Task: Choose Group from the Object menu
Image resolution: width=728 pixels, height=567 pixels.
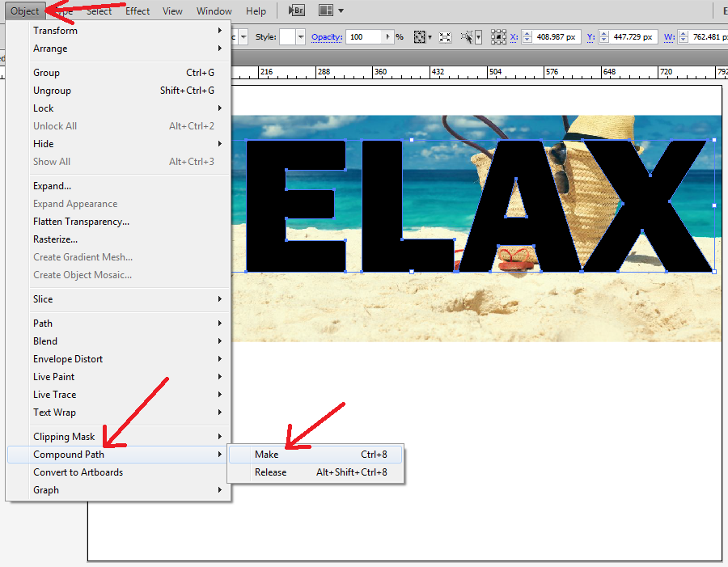Action: tap(119, 73)
